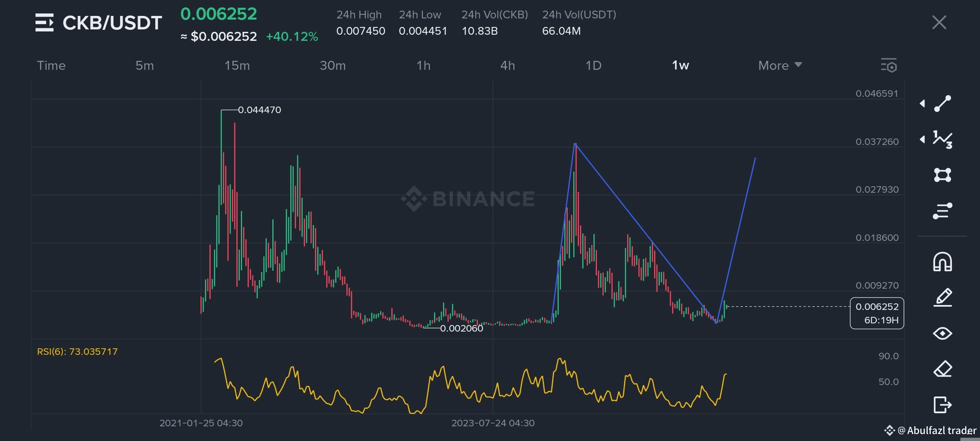This screenshot has height=441, width=980.
Task: Open chart indicator settings icon
Action: pos(889,66)
